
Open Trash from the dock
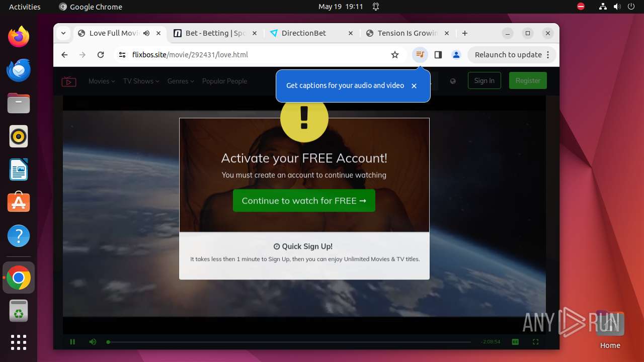point(19,311)
